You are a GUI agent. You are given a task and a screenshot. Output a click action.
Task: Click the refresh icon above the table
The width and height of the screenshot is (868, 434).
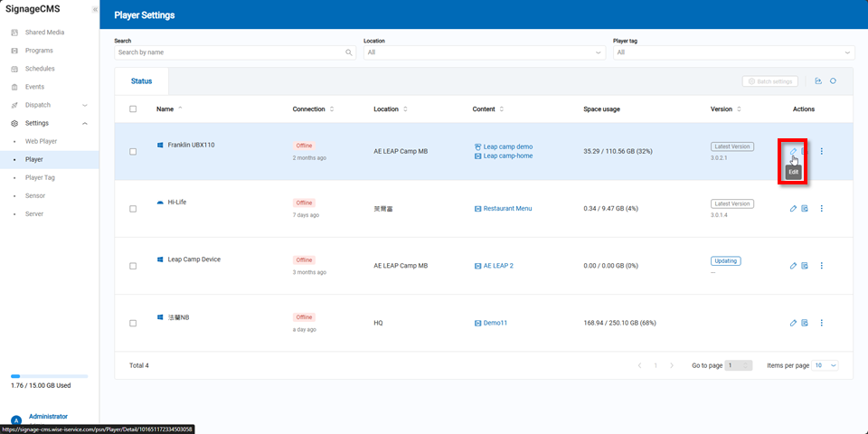pyautogui.click(x=833, y=81)
